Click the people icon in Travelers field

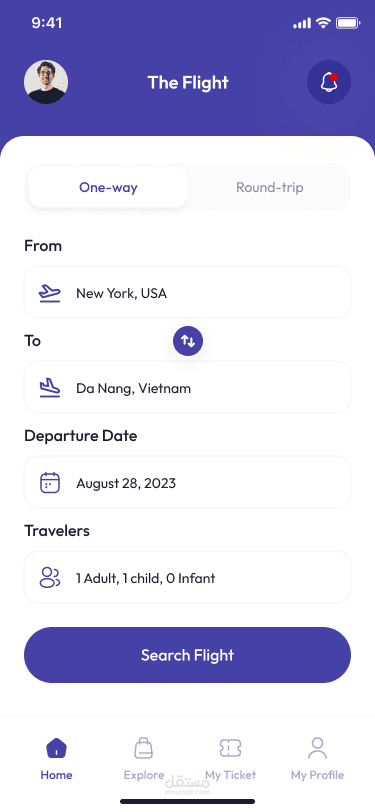pos(50,577)
